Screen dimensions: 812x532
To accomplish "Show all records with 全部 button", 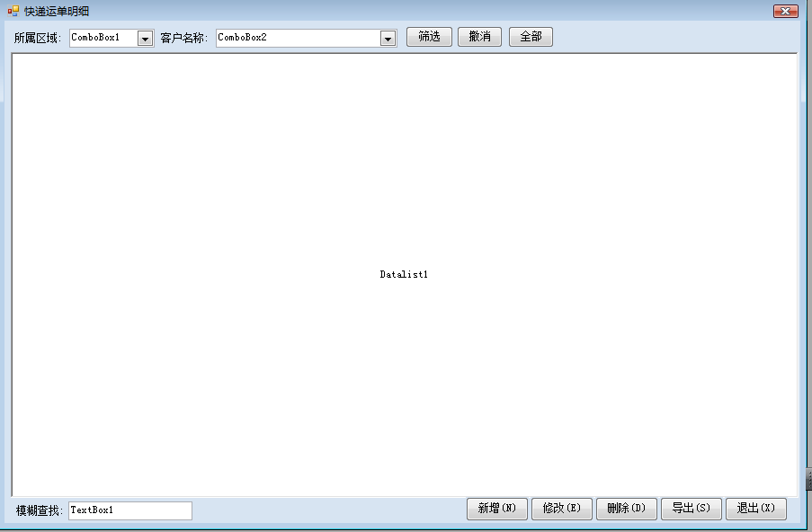I will click(531, 37).
